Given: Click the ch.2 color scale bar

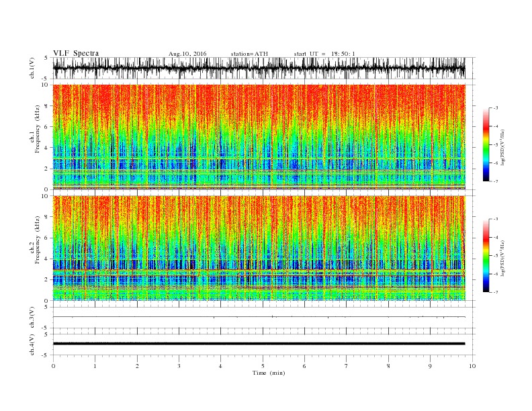Looking at the screenshot, I should pyautogui.click(x=486, y=256).
